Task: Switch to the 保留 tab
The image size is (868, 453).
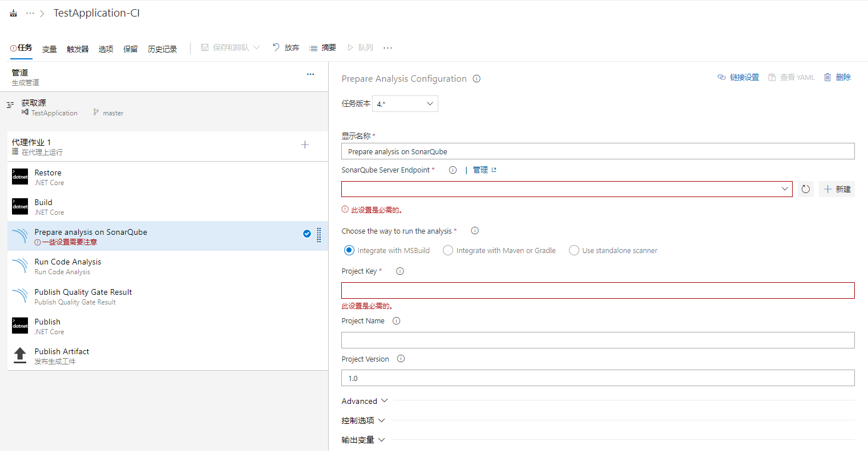Action: coord(131,49)
